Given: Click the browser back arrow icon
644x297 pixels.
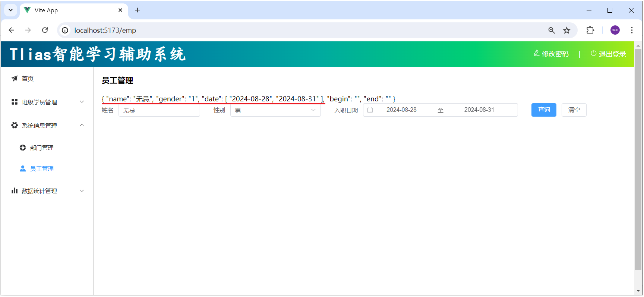Looking at the screenshot, I should coord(12,30).
